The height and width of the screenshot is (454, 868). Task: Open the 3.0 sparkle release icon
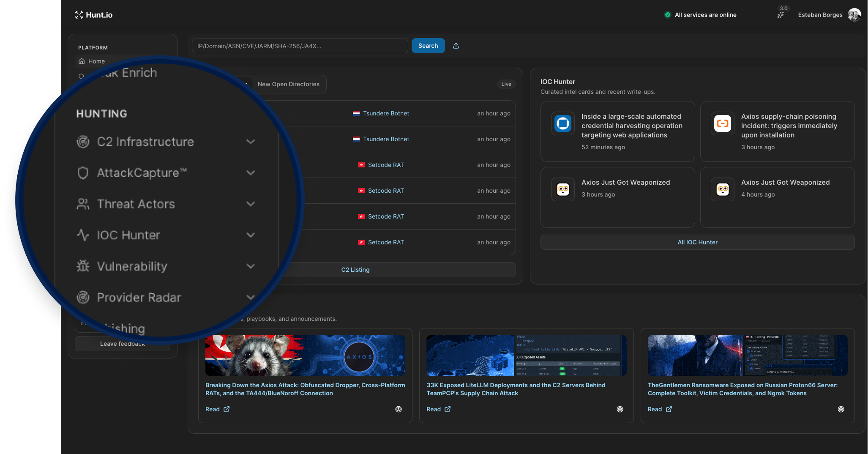[781, 14]
